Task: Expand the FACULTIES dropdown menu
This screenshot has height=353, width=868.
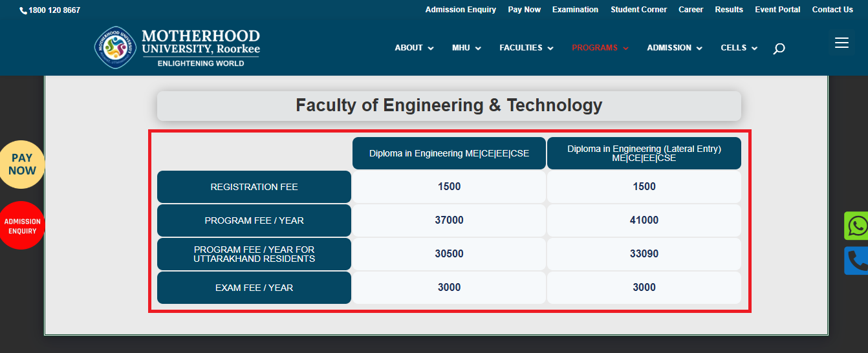Action: point(526,48)
